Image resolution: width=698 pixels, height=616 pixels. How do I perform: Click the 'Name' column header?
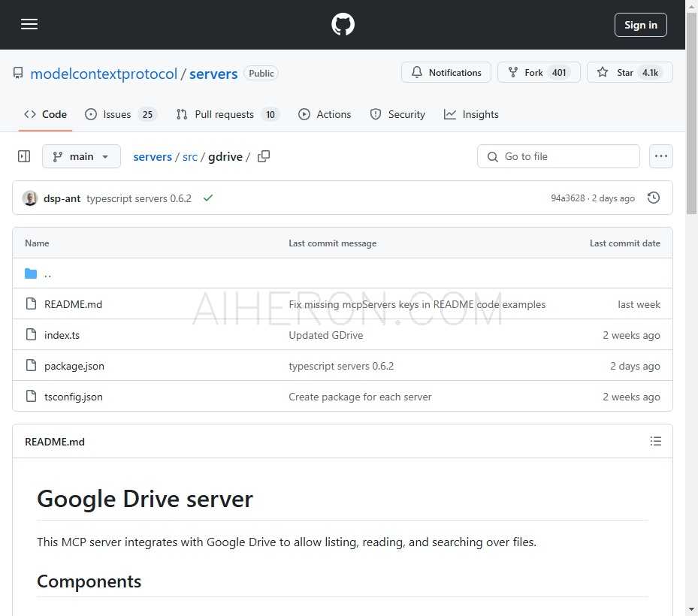tap(37, 243)
